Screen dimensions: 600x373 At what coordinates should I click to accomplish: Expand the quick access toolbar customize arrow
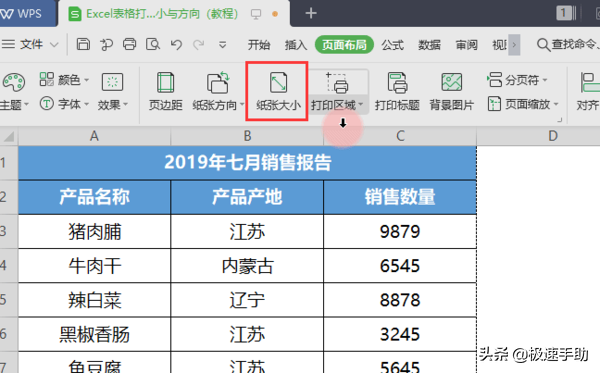222,45
